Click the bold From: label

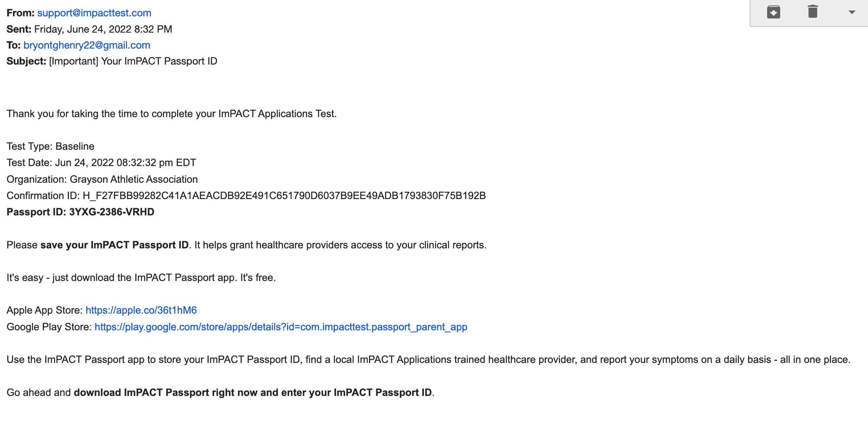click(20, 13)
